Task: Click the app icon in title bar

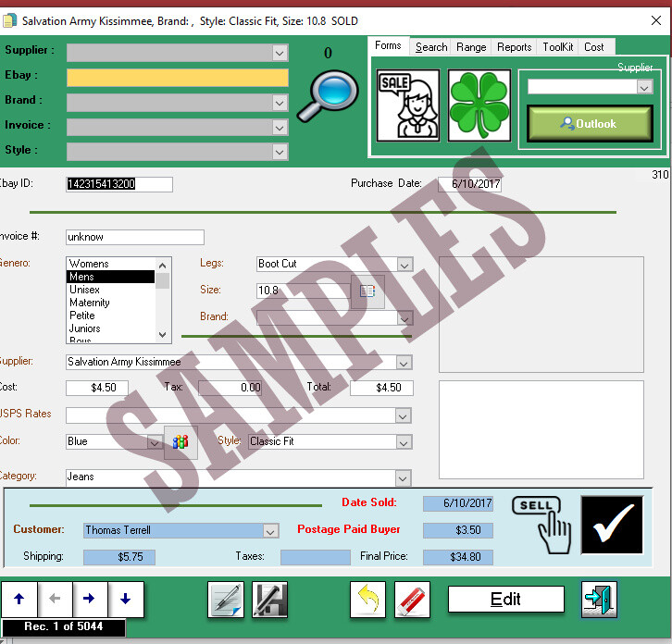Action: tap(9, 20)
